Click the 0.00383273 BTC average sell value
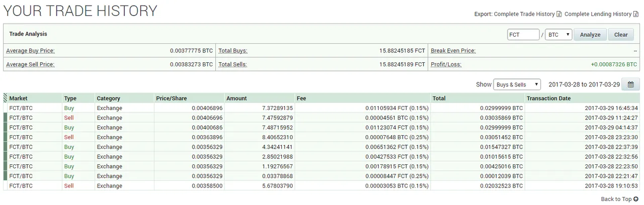This screenshot has width=644, height=205. (x=191, y=64)
